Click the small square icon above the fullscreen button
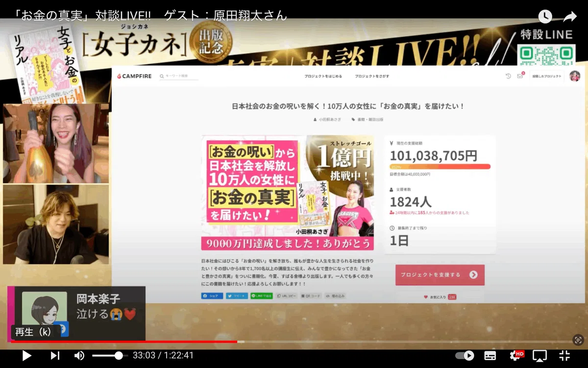588x368 pixels. [x=578, y=340]
